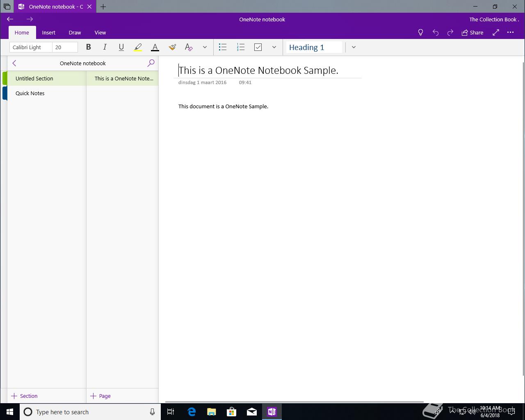This screenshot has height=420, width=525.
Task: Open the page 'This is a OneNote Note...'
Action: tap(123, 78)
